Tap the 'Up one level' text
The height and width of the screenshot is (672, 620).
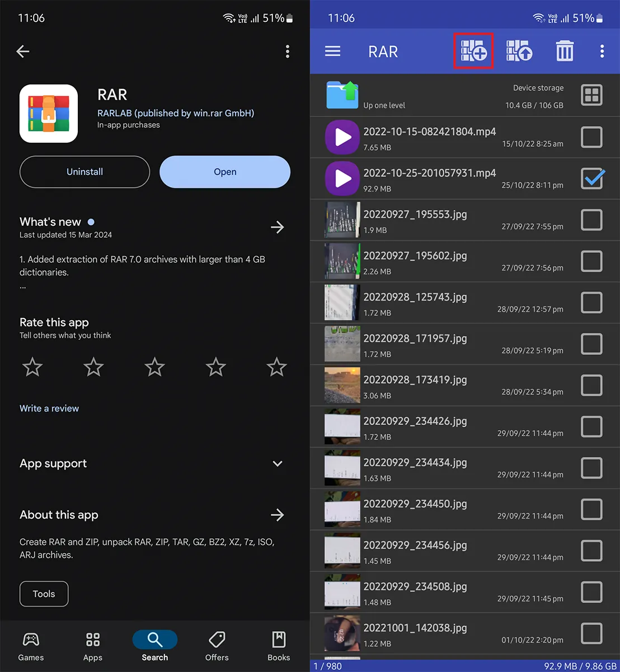[384, 105]
